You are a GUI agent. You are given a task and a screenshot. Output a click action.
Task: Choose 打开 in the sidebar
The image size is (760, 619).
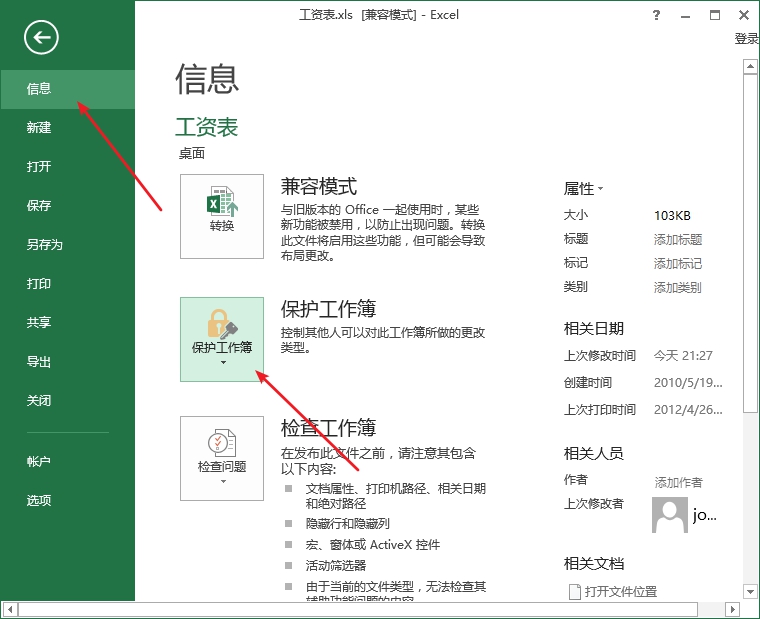pos(67,167)
